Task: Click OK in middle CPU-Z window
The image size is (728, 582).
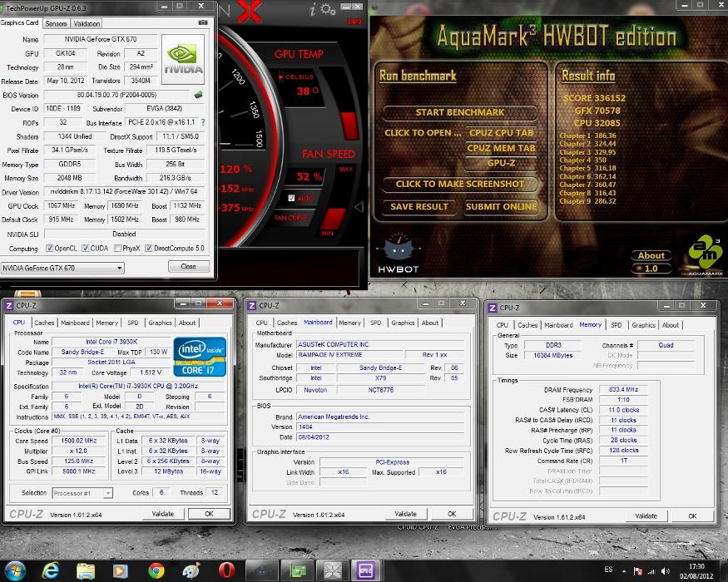Action: (452, 514)
